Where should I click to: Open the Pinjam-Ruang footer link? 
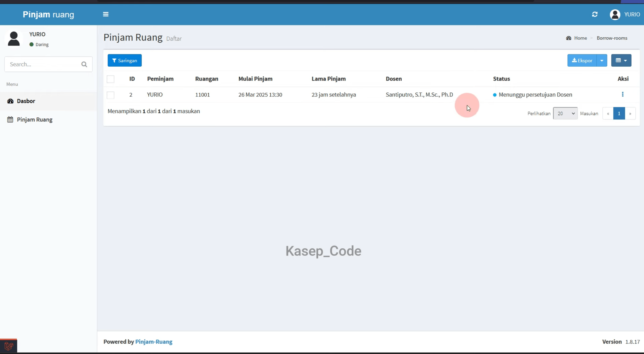[154, 342]
